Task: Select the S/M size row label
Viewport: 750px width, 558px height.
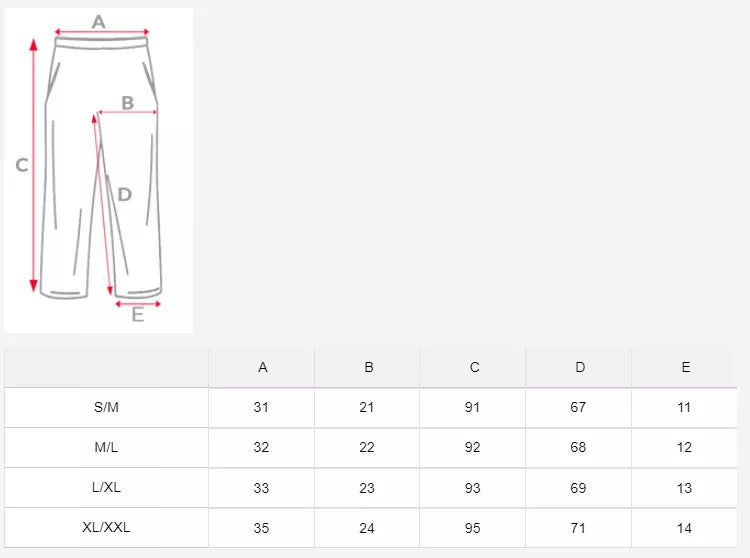Action: tap(106, 407)
